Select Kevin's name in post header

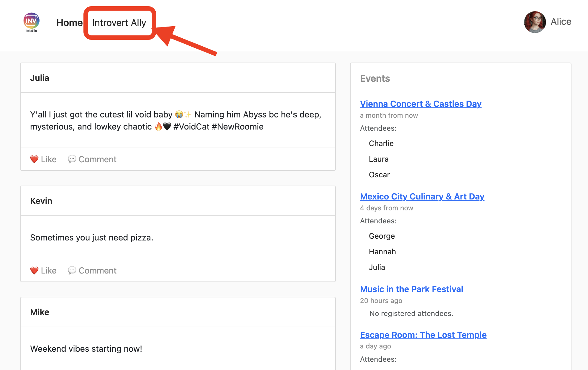(41, 201)
